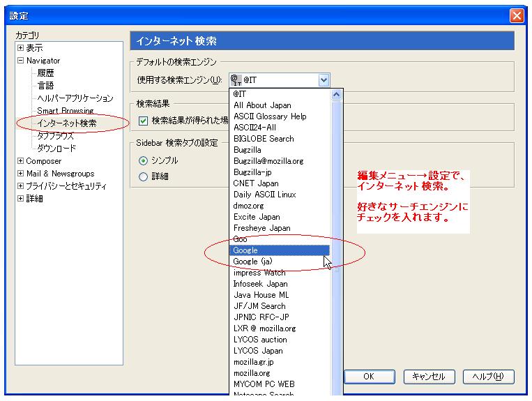Pick CNET Japan search engine

click(280, 183)
